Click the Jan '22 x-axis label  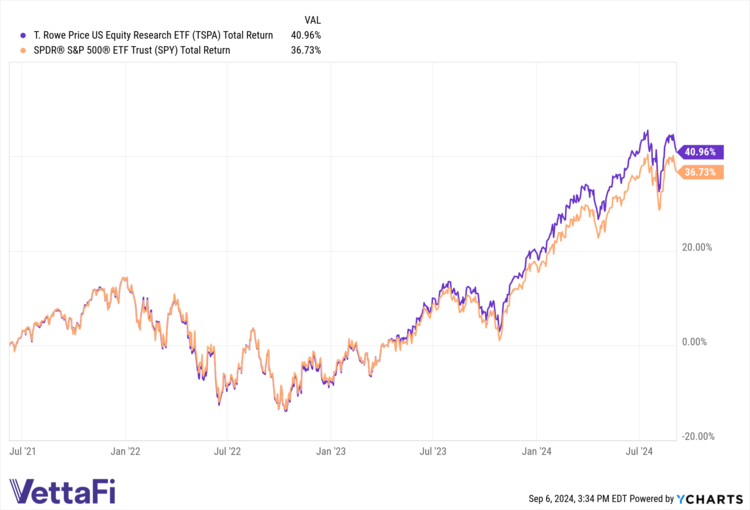tap(125, 452)
